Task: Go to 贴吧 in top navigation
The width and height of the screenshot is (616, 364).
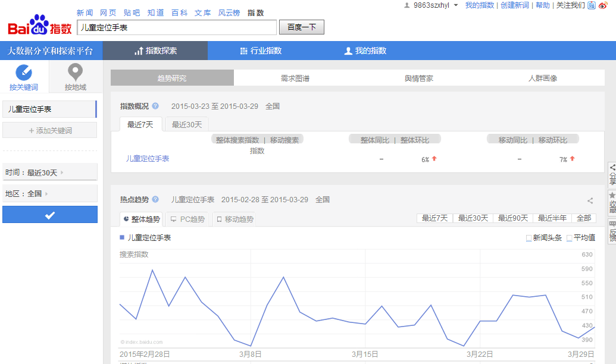Action: pos(132,13)
